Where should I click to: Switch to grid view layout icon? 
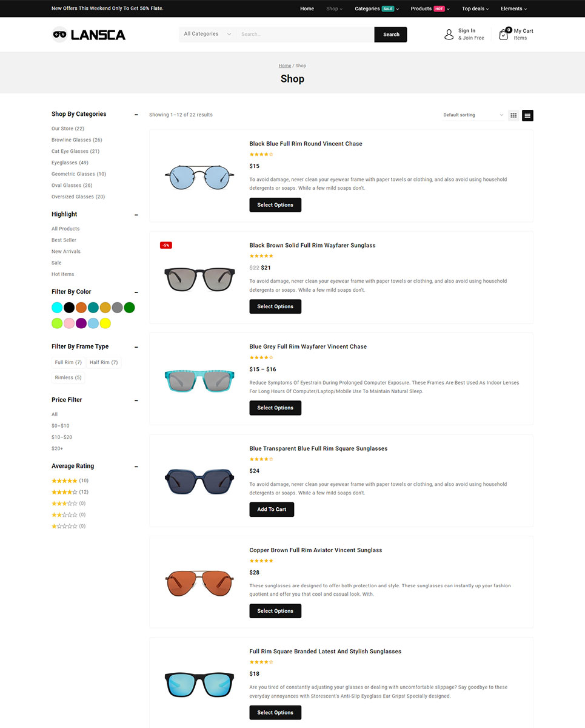[513, 115]
